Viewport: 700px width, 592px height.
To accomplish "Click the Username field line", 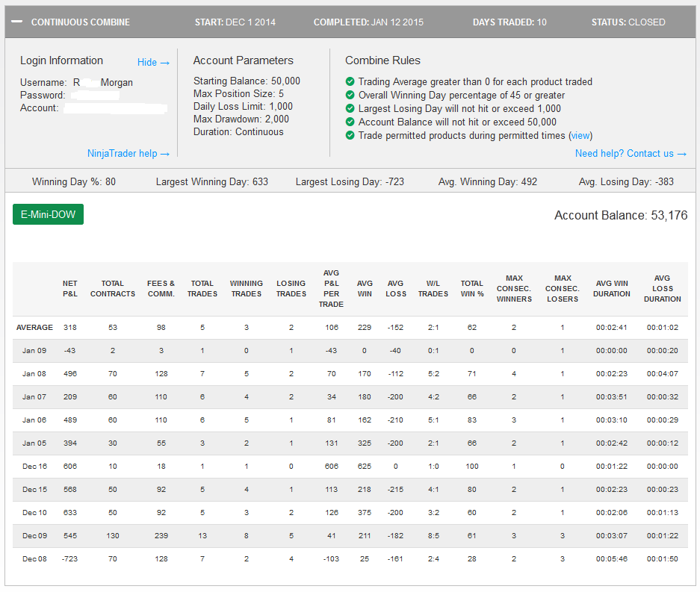I will click(76, 83).
